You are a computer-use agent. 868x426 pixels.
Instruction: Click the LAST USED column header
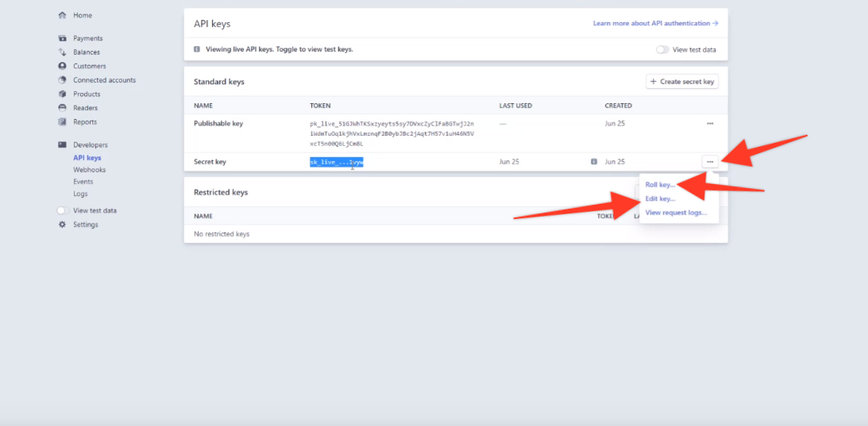coord(515,106)
